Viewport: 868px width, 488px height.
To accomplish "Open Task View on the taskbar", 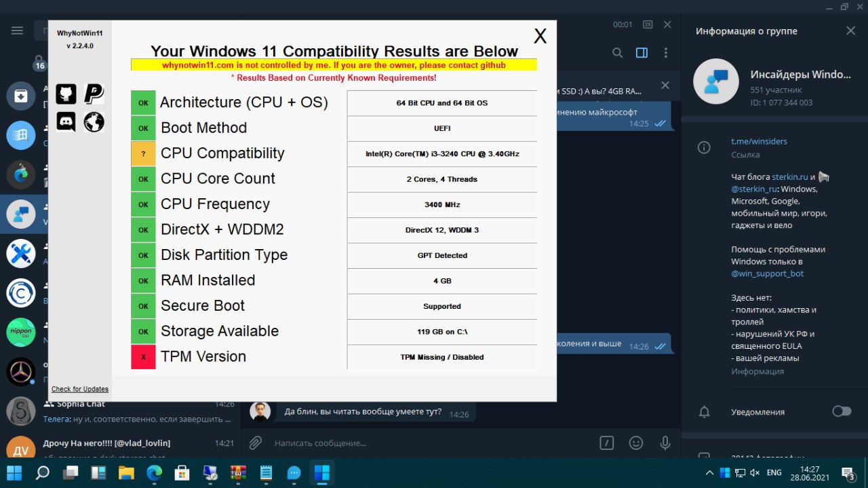I will 70,472.
